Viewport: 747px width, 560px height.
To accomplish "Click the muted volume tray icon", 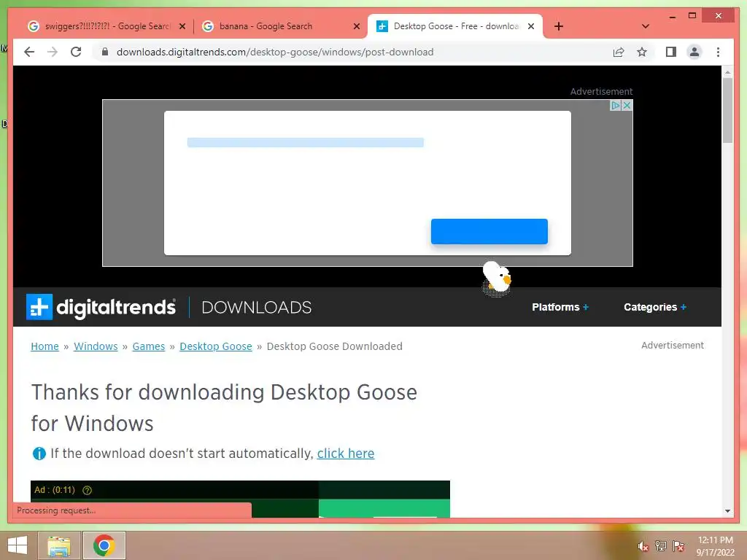I will tap(643, 546).
